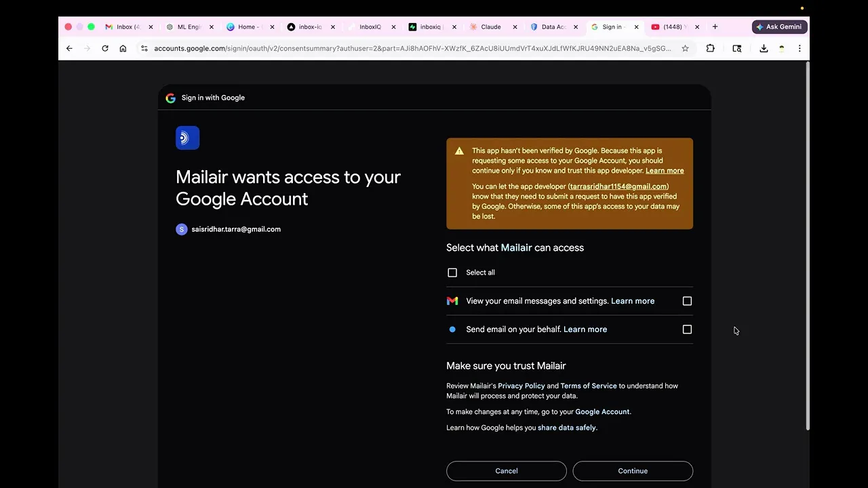This screenshot has width=868, height=488.
Task: Bookmark this page with the star
Action: [685, 48]
